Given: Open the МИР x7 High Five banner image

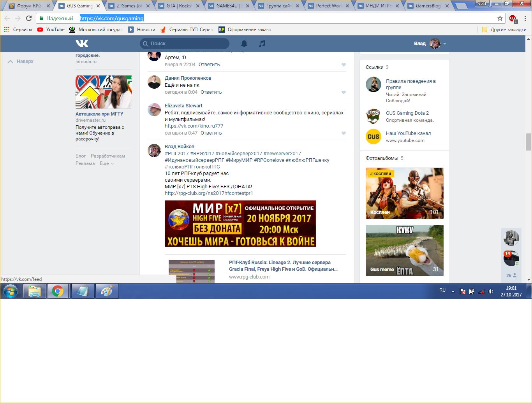Looking at the screenshot, I should pyautogui.click(x=240, y=224).
